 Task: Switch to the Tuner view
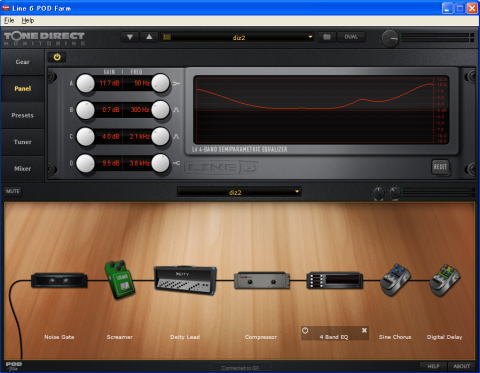click(x=22, y=142)
